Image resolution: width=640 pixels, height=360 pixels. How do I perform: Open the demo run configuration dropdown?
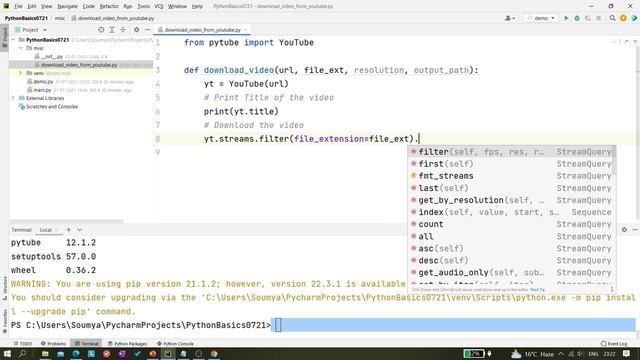[x=541, y=18]
